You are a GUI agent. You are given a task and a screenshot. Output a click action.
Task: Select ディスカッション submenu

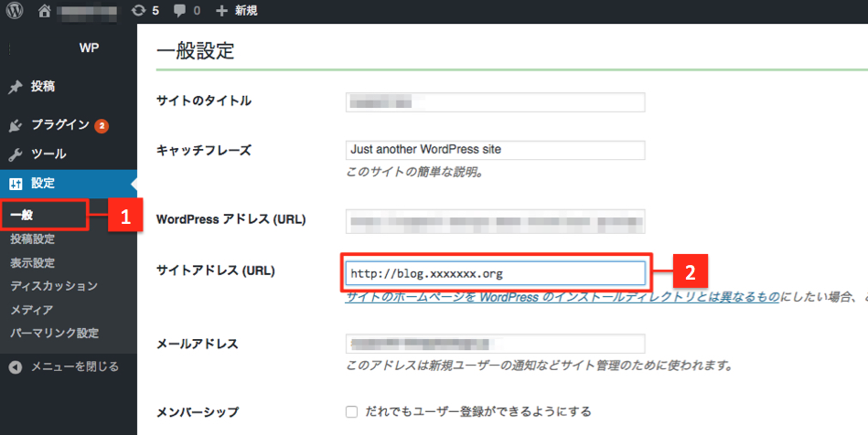(54, 286)
